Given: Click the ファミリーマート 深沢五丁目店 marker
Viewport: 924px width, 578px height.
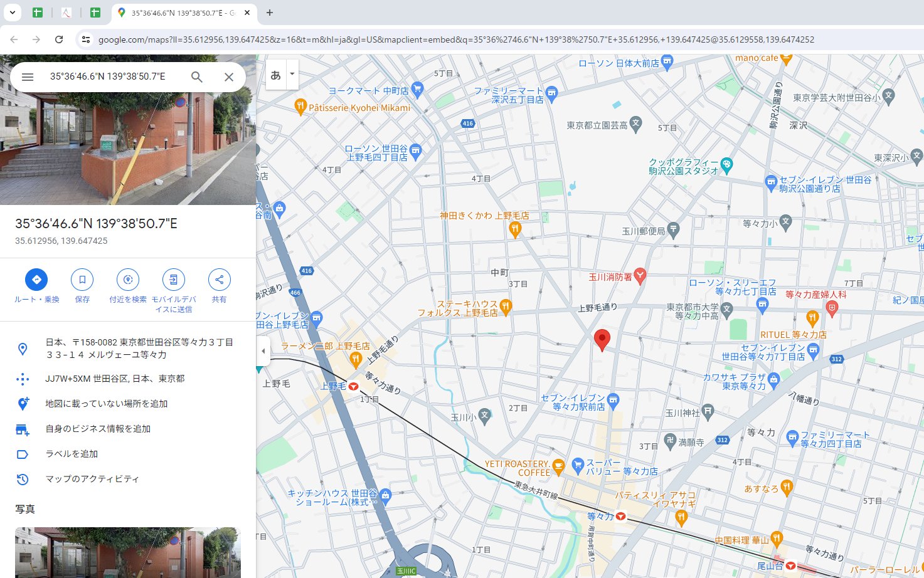Looking at the screenshot, I should point(551,94).
